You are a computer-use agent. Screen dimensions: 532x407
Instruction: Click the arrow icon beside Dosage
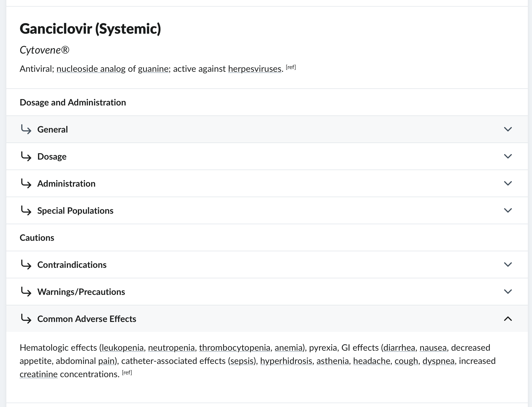click(x=26, y=156)
